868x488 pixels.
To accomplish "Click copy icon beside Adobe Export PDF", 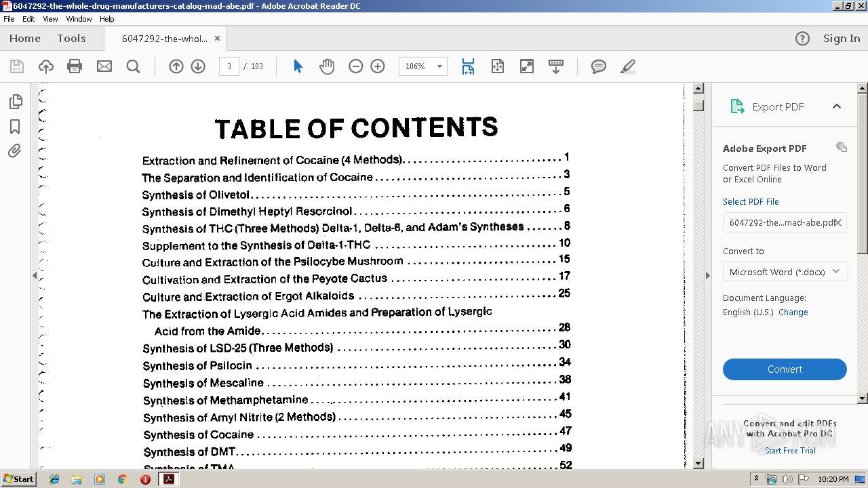I will (842, 147).
